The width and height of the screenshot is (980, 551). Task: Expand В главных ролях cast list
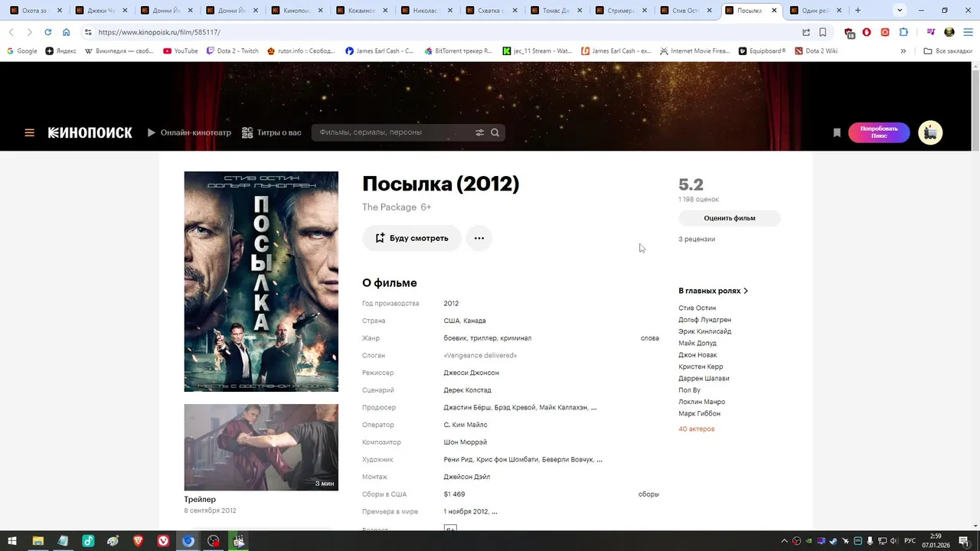(714, 291)
